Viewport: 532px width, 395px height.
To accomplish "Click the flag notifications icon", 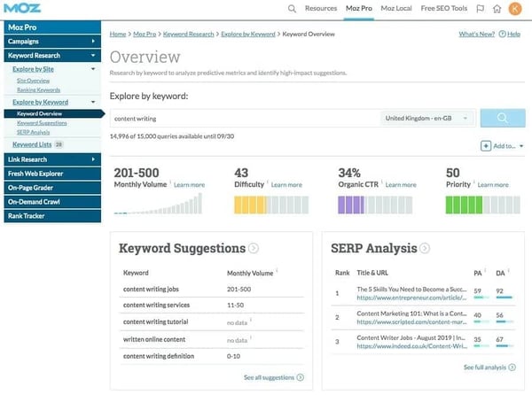I will 480,9.
